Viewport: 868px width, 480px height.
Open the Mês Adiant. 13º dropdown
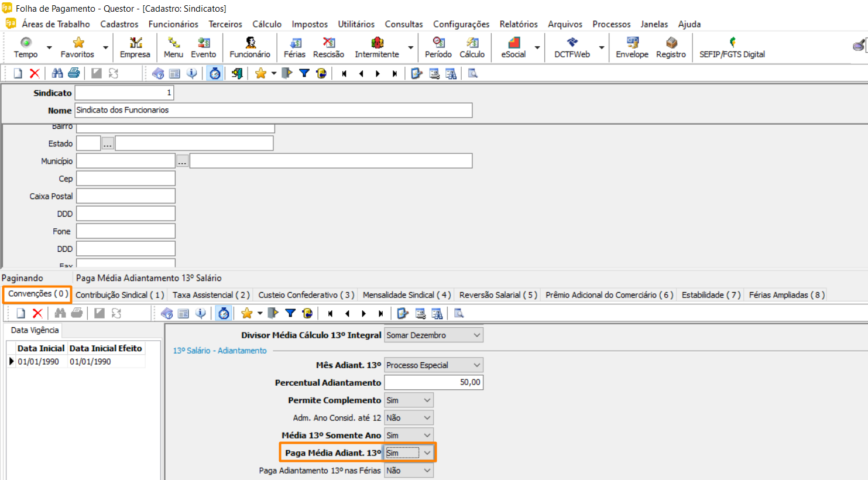click(x=476, y=365)
